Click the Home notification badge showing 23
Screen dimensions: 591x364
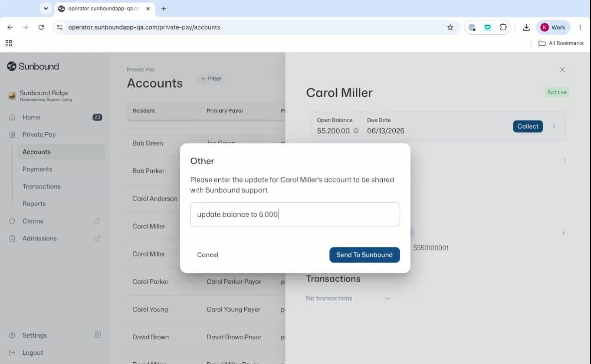[x=97, y=117]
